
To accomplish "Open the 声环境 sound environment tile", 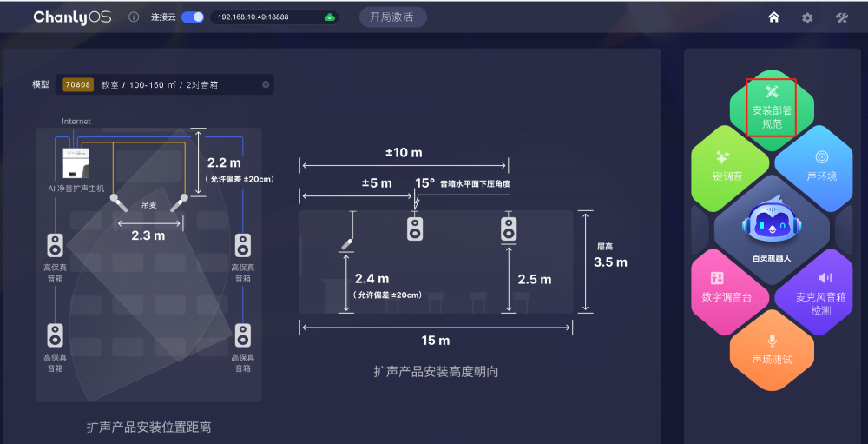I will [820, 164].
